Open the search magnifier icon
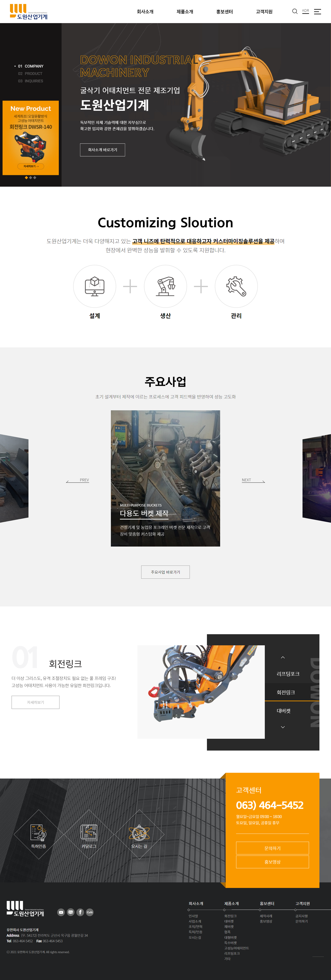This screenshot has height=980, width=331. coord(294,11)
